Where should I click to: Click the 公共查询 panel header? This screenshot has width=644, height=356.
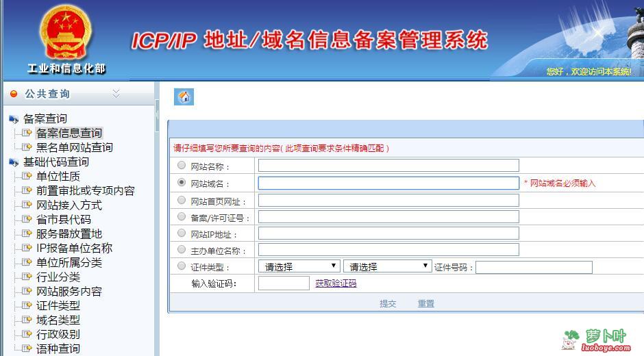pos(79,94)
